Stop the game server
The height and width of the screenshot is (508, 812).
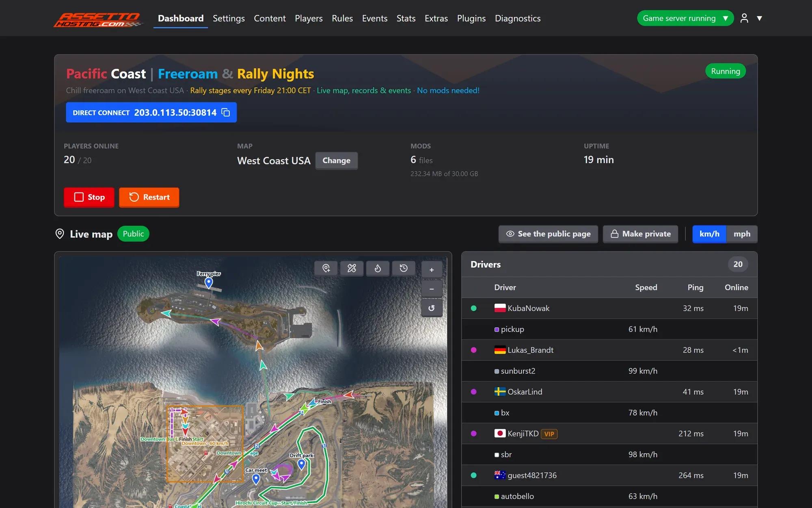pos(89,197)
